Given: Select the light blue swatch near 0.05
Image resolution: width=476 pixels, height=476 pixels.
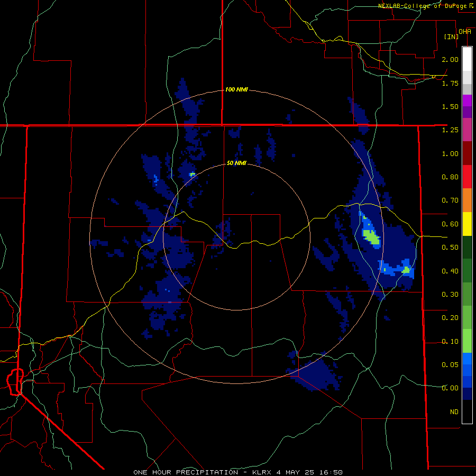Looking at the screenshot, I should 467,358.
